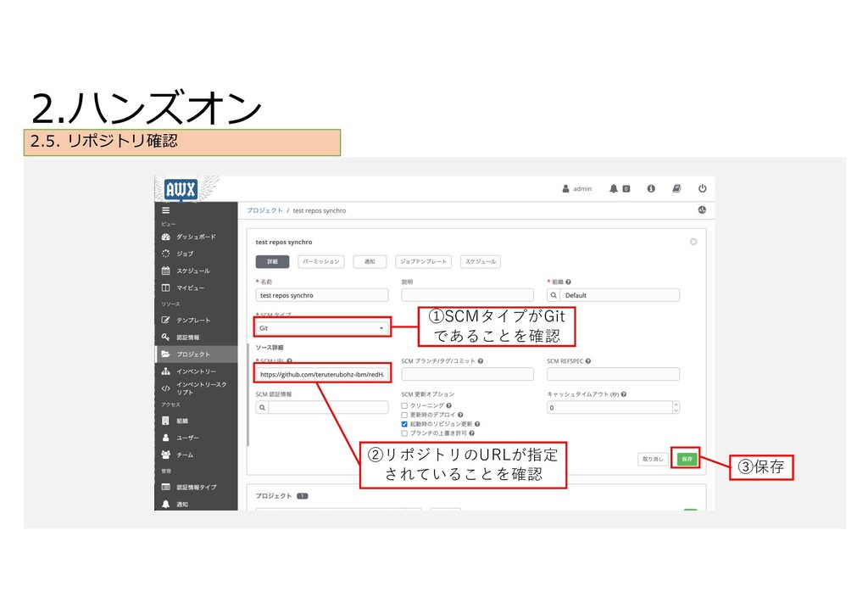Open the SCM タイプ dropdown showing Git
Viewport: 868px width, 614px height.
[x=322, y=328]
